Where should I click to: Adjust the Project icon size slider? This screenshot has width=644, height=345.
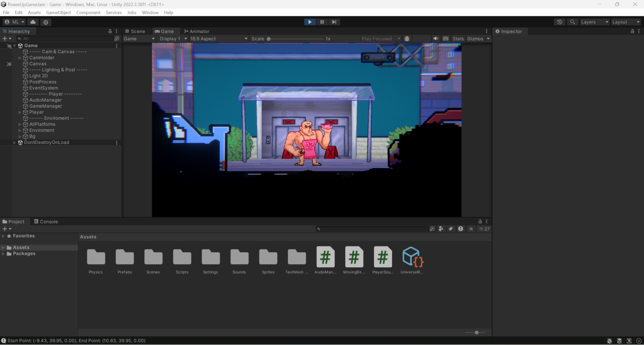tap(475, 332)
